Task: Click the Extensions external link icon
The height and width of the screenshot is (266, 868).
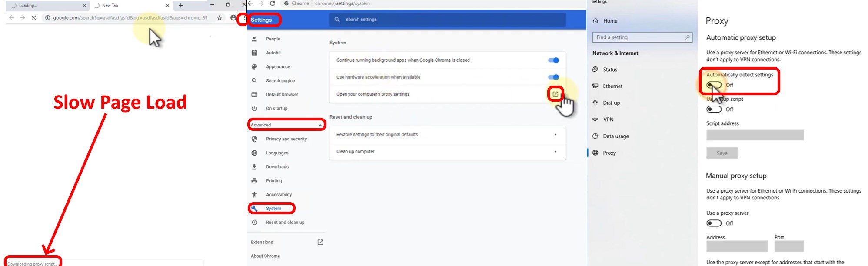Action: point(320,242)
